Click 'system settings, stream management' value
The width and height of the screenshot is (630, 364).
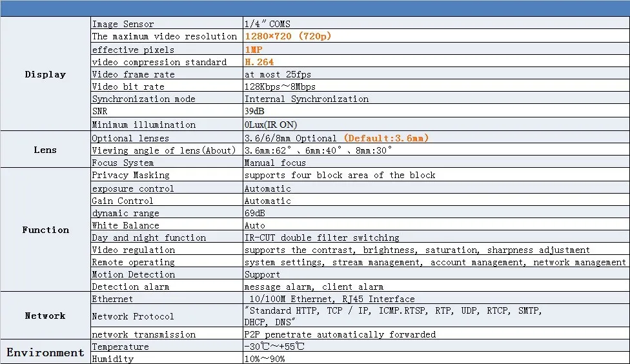pyautogui.click(x=435, y=262)
